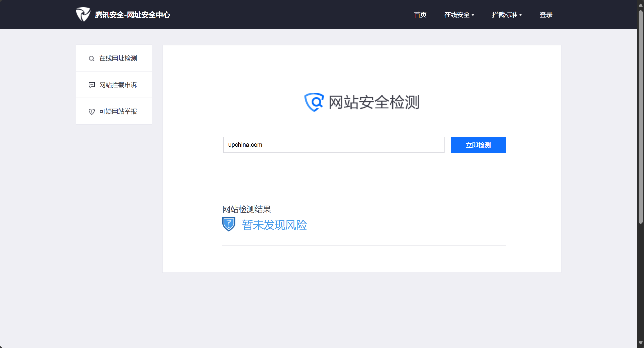The image size is (644, 348).
Task: Click the chat bubble icon beside 网站拦截申诉
Action: pyautogui.click(x=92, y=85)
